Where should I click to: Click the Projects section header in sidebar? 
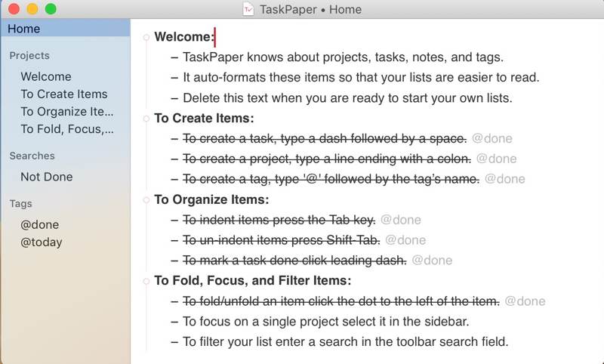point(29,55)
